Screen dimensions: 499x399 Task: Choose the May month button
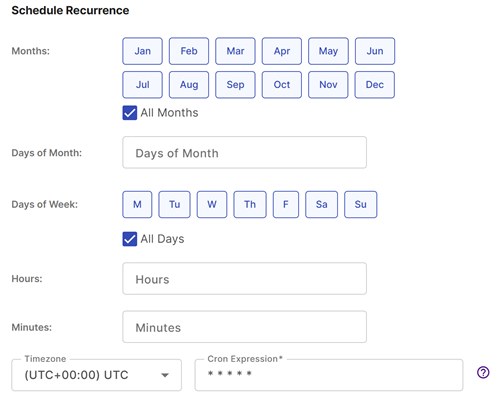328,51
